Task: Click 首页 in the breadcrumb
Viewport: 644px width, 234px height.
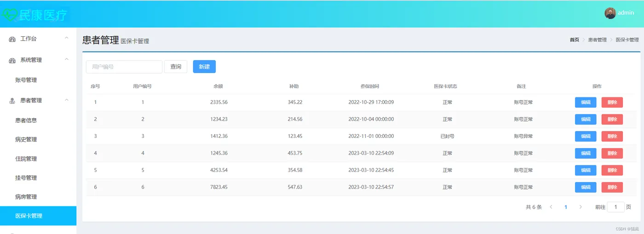Action: [575, 40]
